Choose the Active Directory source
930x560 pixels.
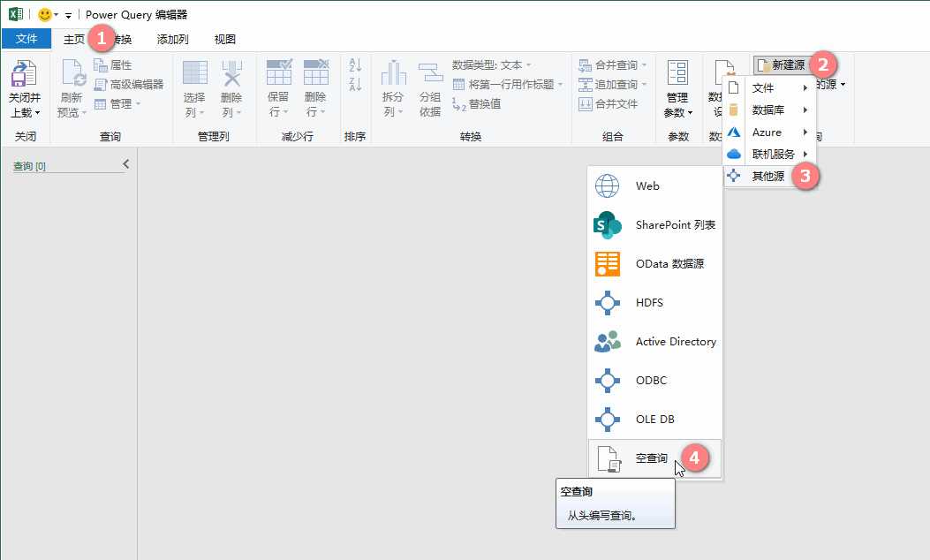coord(654,341)
